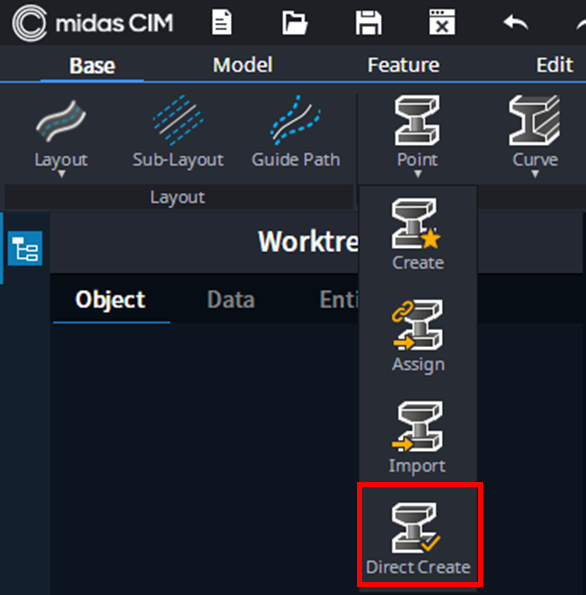Open an existing project folder

295,23
